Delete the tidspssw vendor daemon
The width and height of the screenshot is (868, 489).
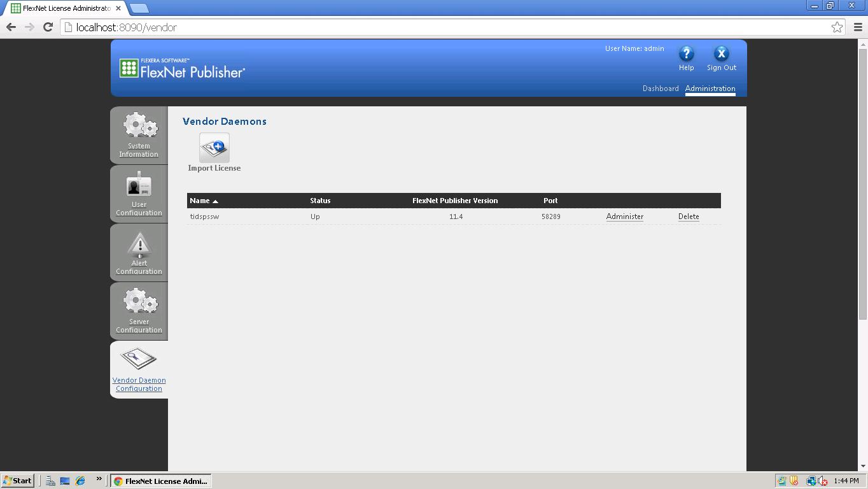tap(689, 216)
